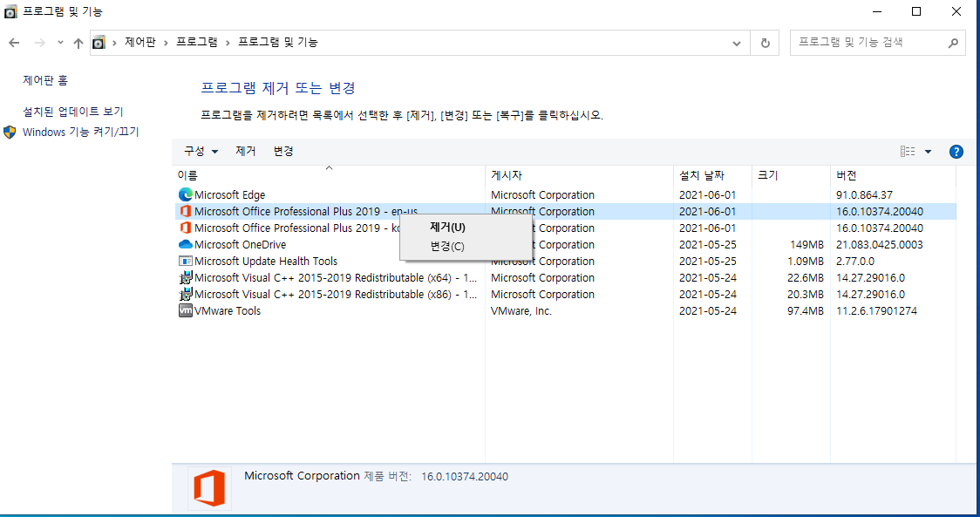Viewport: 980px width, 517px height.
Task: Go up one level with up arrow
Action: coord(78,43)
